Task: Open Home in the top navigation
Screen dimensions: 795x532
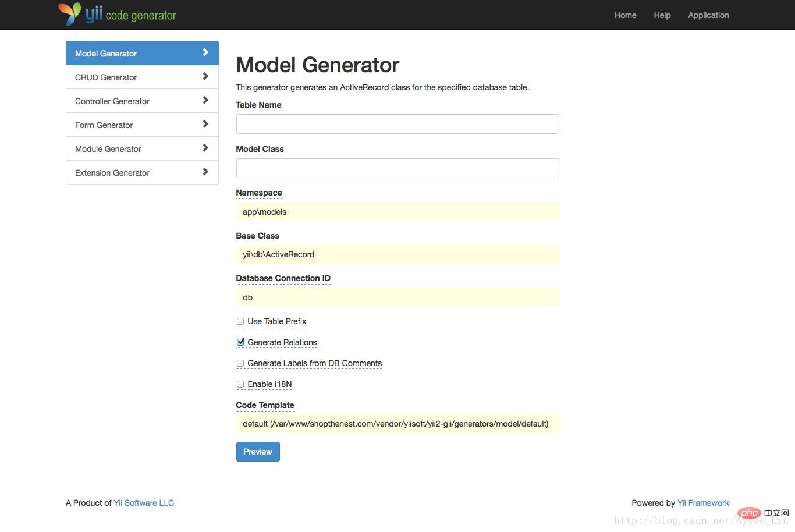Action: point(625,15)
